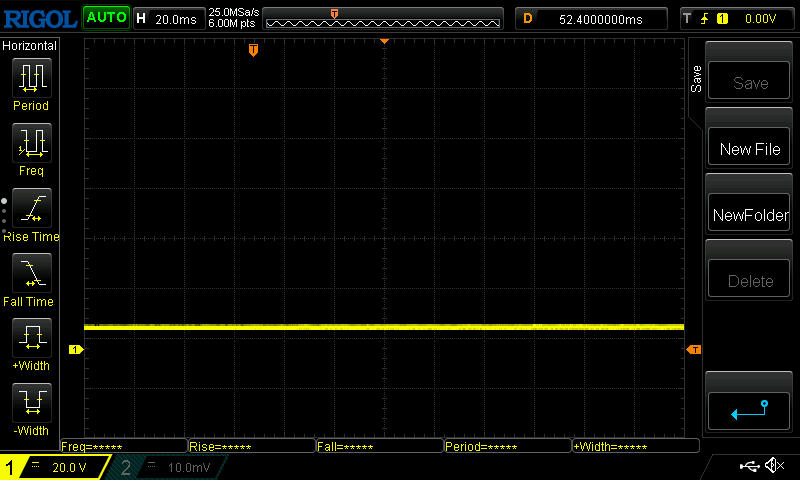Select the -Width measurement icon
Viewport: 800px width, 480px height.
pos(32,402)
